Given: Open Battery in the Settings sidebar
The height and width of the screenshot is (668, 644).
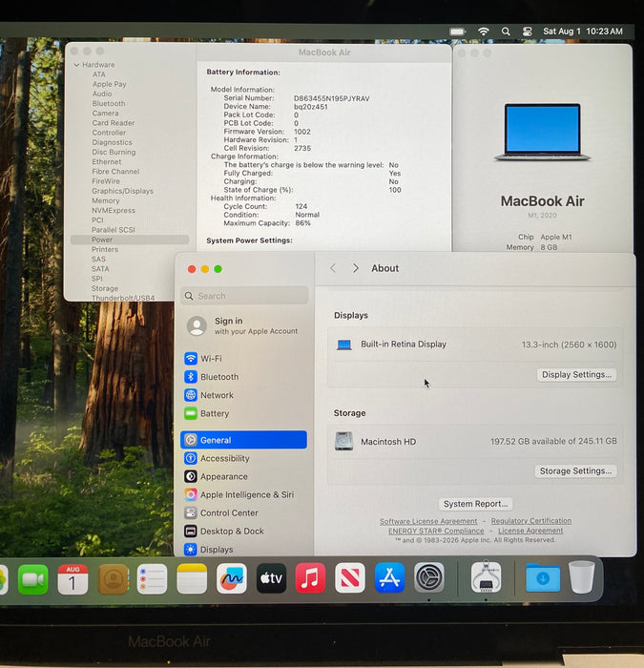Looking at the screenshot, I should tap(244, 413).
